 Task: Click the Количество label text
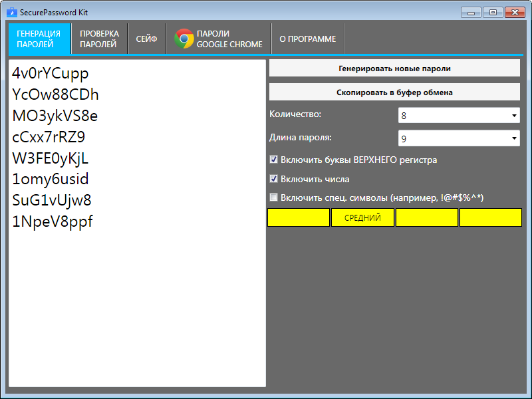pos(295,114)
